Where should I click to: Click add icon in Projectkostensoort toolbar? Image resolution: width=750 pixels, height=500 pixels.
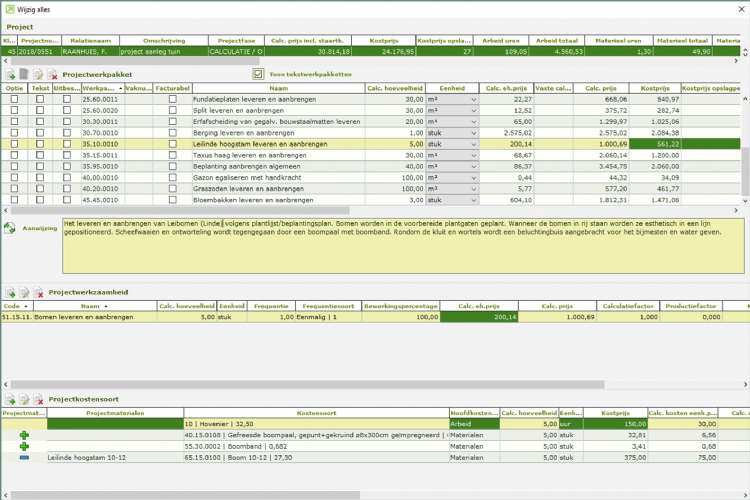pyautogui.click(x=11, y=398)
